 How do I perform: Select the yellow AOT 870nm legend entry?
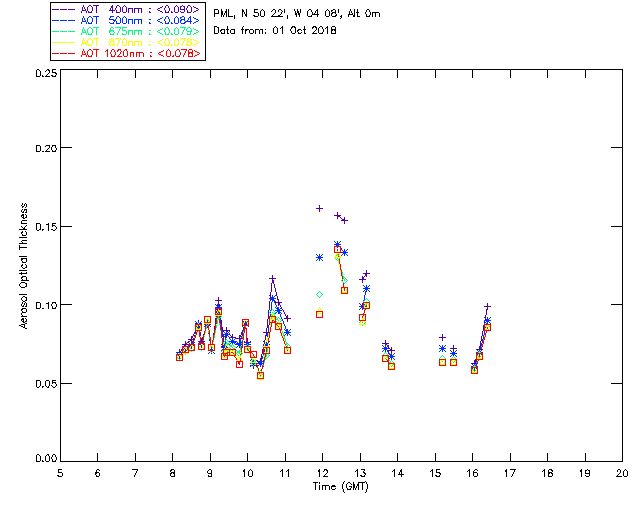pyautogui.click(x=127, y=42)
